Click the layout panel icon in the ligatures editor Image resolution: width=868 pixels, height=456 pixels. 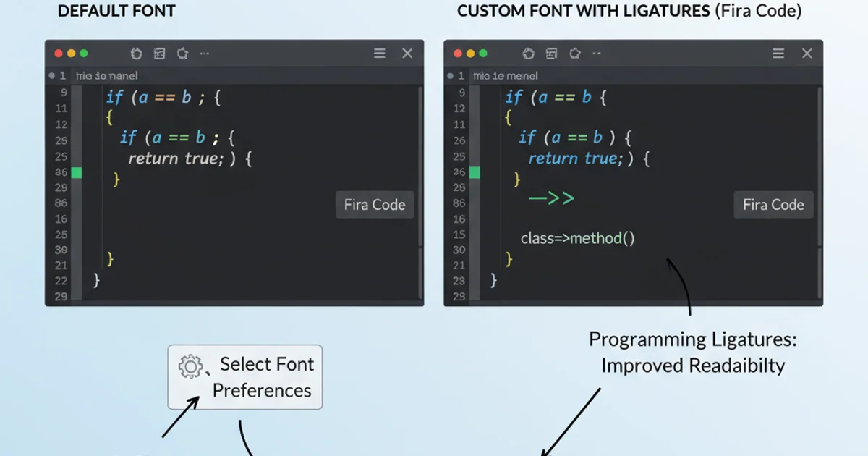552,54
